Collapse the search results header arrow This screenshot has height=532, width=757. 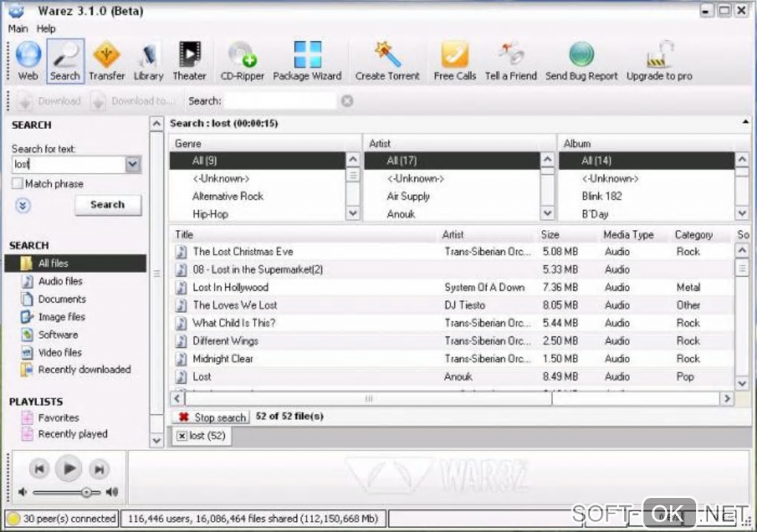pos(745,122)
